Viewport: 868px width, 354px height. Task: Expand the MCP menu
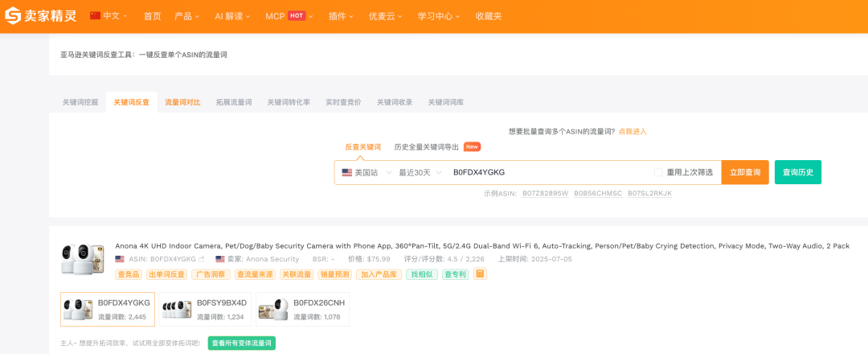tap(289, 16)
